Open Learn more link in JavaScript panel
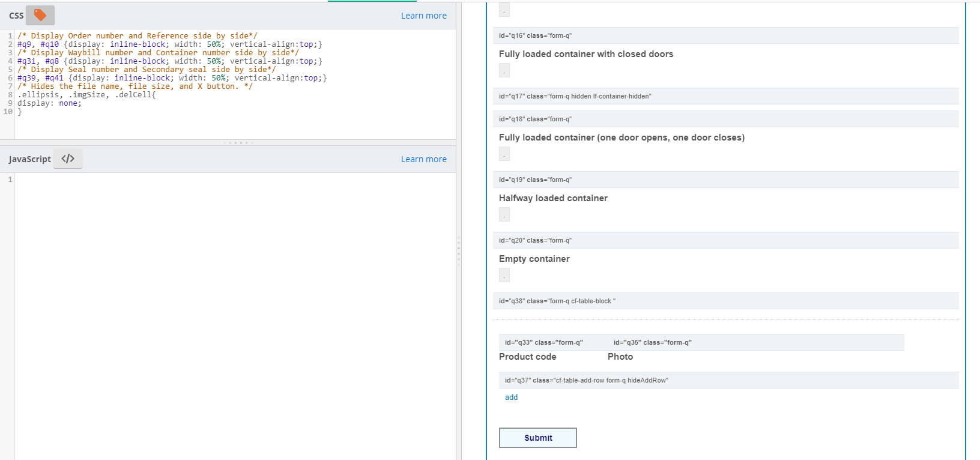This screenshot has width=980, height=460. point(423,159)
